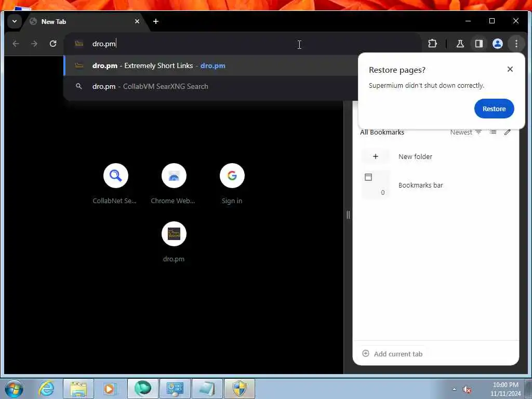
Task: Open Windows Media Player from taskbar
Action: pos(110,389)
